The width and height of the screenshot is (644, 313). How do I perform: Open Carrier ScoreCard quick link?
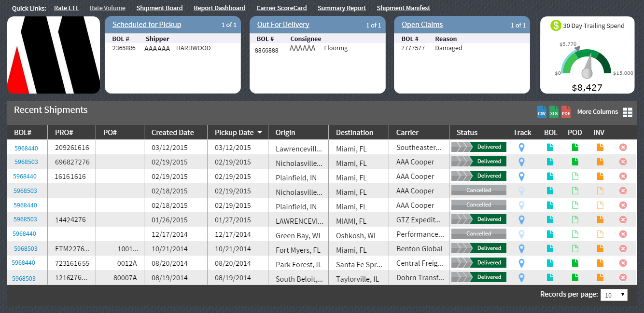pos(281,8)
